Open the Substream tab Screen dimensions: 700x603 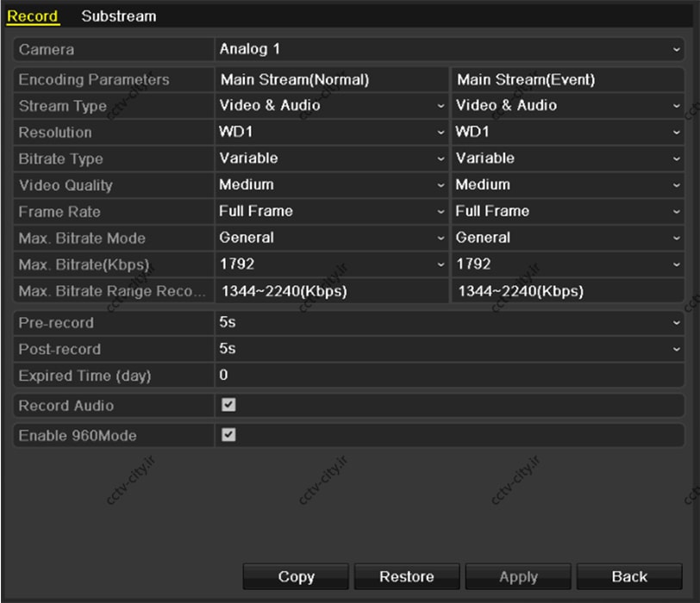(x=119, y=16)
